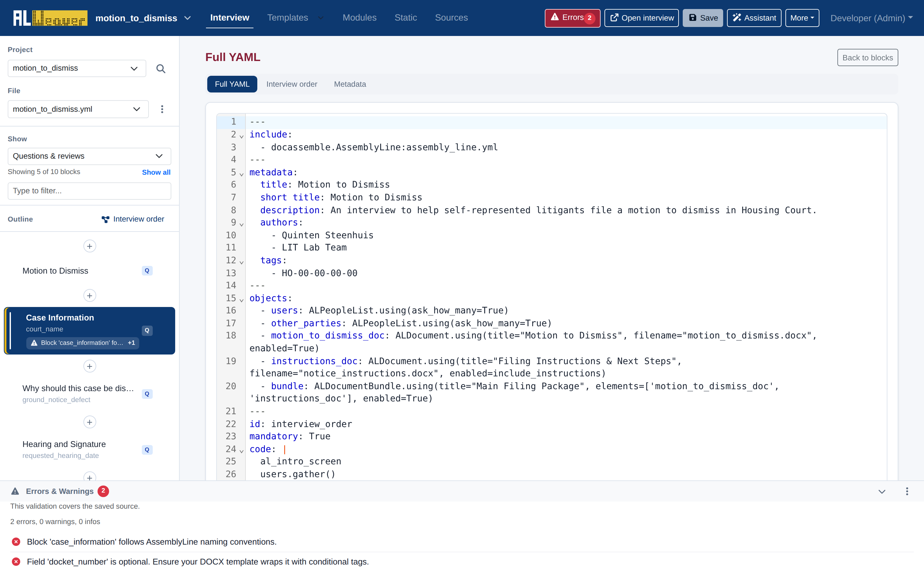
Task: Click the Interview order tree icon
Action: pos(105,219)
